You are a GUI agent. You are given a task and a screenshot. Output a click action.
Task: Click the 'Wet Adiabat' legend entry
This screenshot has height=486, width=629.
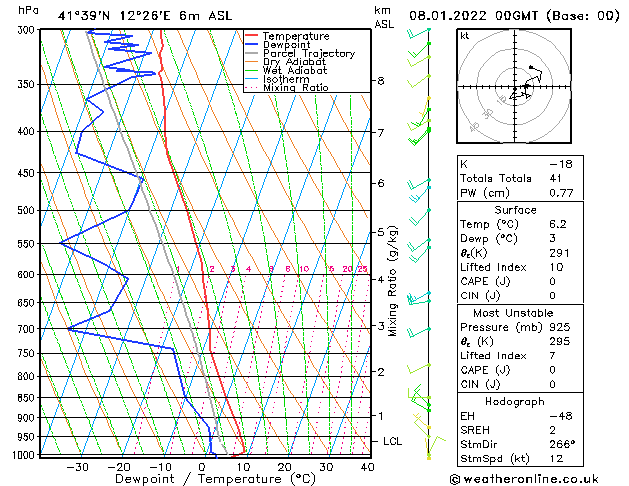click(295, 71)
